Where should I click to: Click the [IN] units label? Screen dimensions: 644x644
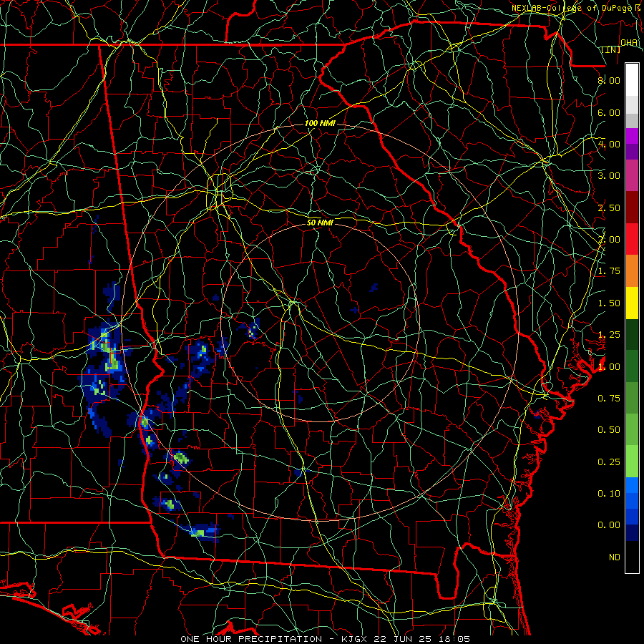pos(611,50)
